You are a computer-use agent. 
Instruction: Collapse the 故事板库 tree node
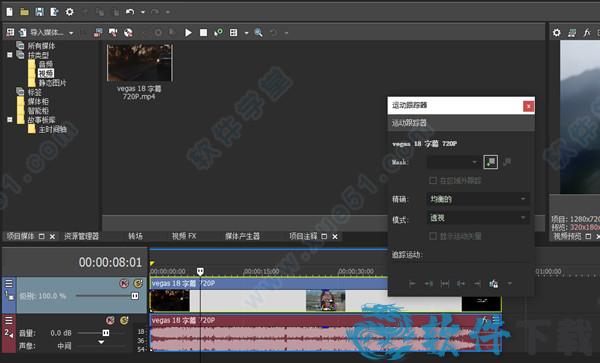pos(10,120)
